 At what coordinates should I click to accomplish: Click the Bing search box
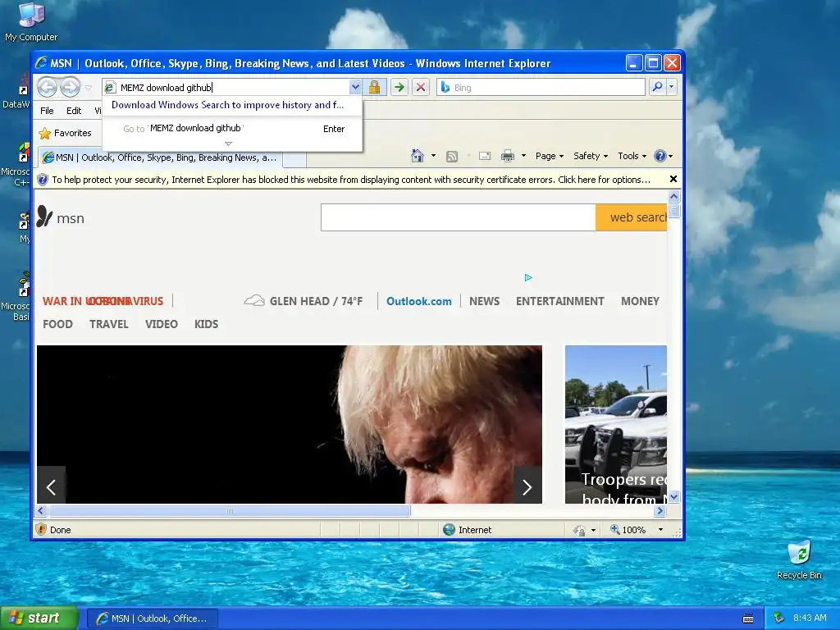pyautogui.click(x=541, y=87)
